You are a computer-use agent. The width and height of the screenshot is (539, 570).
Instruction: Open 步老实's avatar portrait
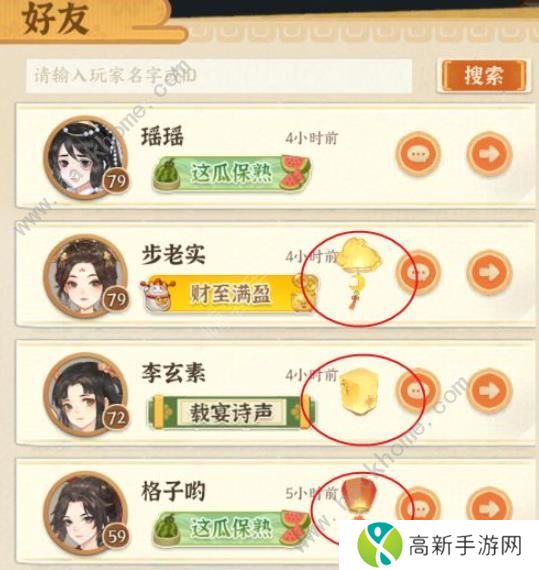86,276
